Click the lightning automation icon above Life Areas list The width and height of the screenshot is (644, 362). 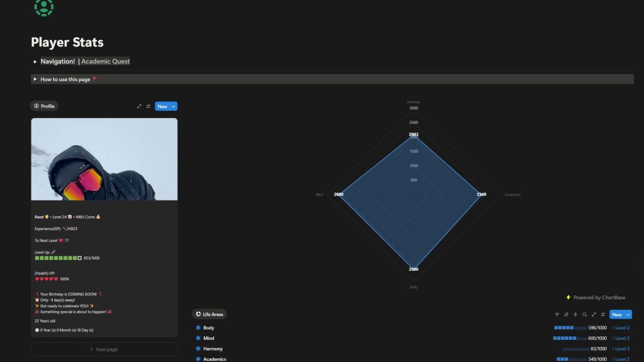tap(575, 314)
